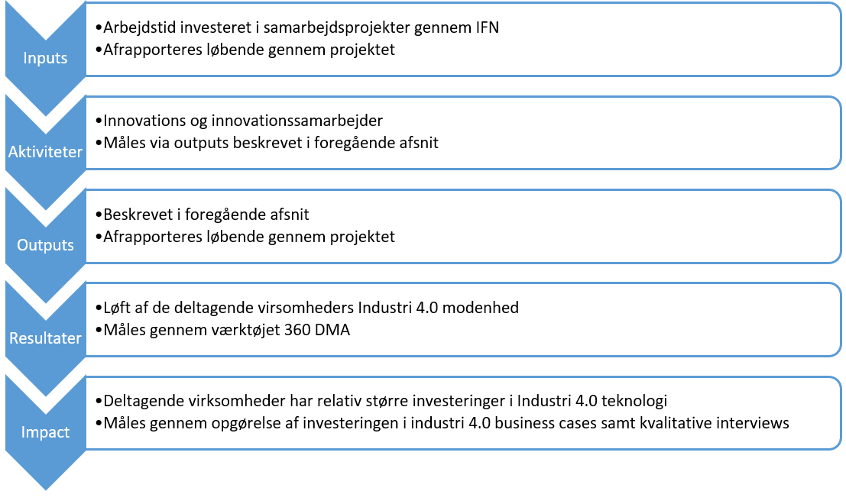Screen dimensions: 846x504
Task: Click 'Deltagende virksomheder har relativ større' line
Action: point(385,401)
